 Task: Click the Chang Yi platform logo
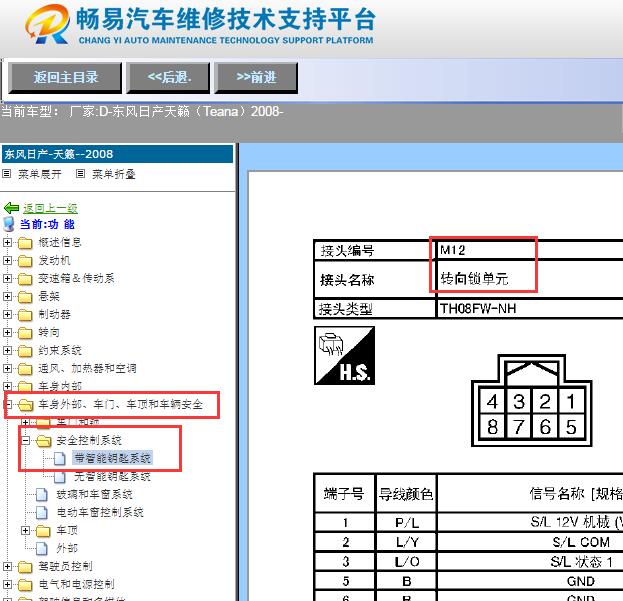[x=47, y=24]
